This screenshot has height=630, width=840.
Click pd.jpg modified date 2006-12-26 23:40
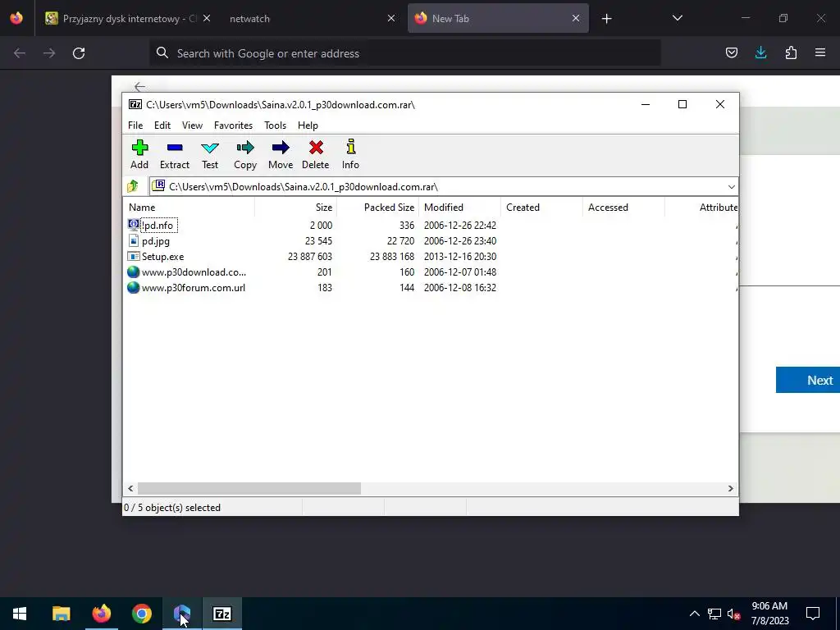460,241
